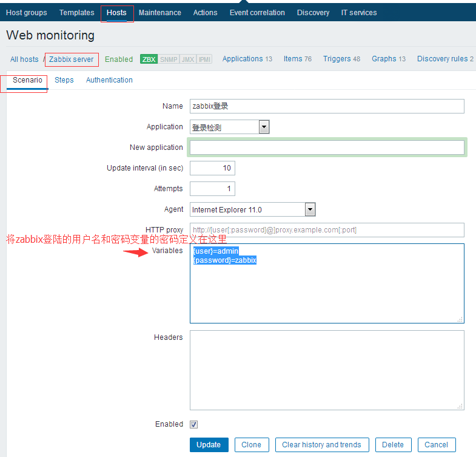Click the IPMI availability badge
This screenshot has width=476, height=457.
tap(204, 59)
